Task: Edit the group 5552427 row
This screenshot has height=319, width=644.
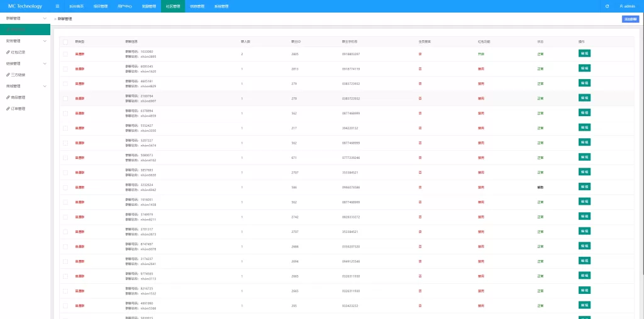Action: (584, 127)
